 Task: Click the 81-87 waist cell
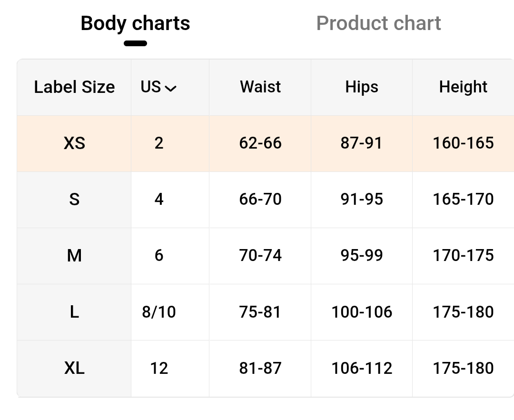click(260, 368)
